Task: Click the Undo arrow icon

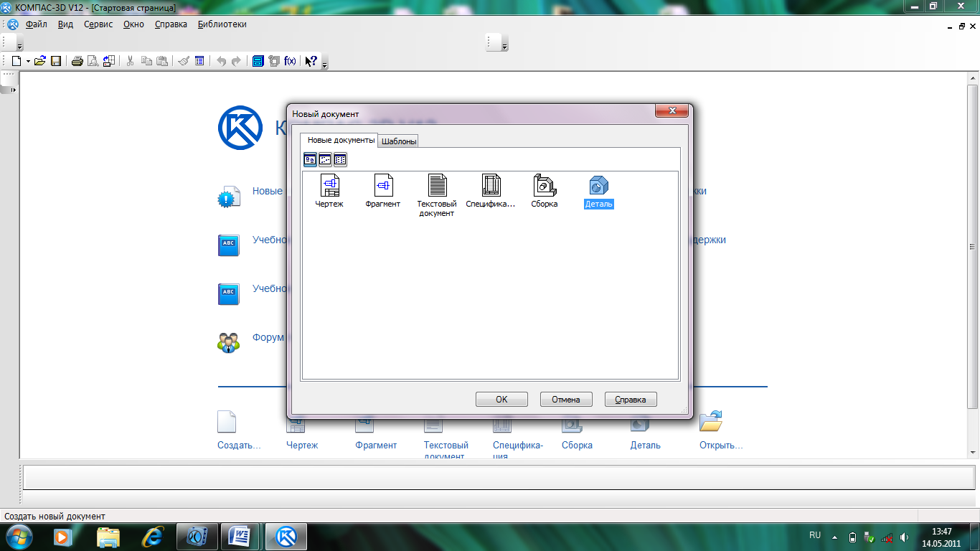Action: (221, 61)
